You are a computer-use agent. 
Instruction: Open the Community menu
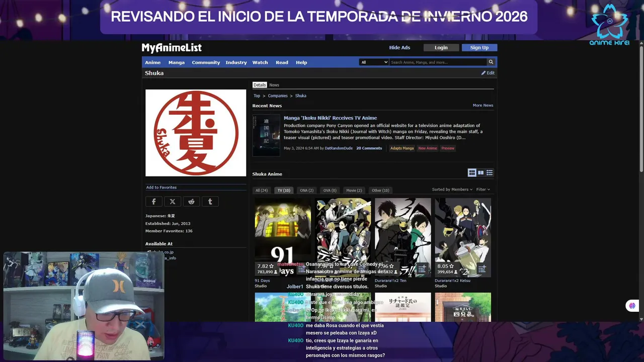pos(206,62)
